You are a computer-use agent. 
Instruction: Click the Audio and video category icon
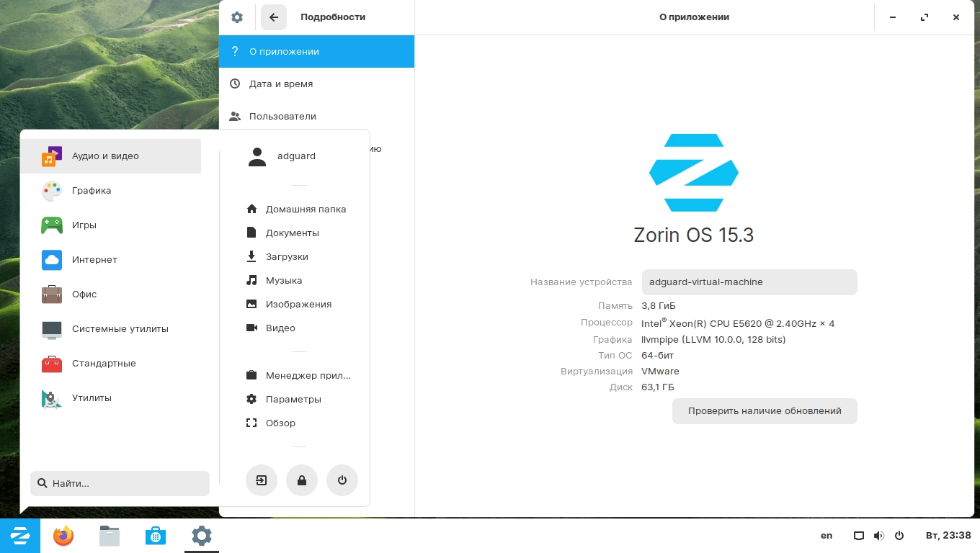(52, 156)
